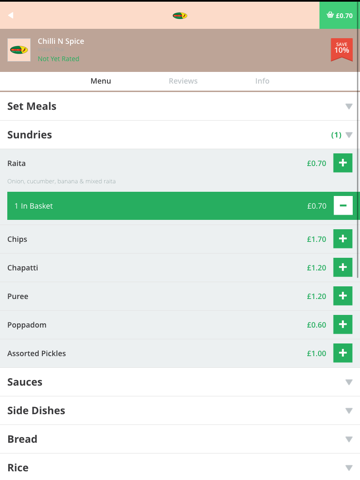Select the Menu tab
This screenshot has width=360, height=480.
point(101,81)
